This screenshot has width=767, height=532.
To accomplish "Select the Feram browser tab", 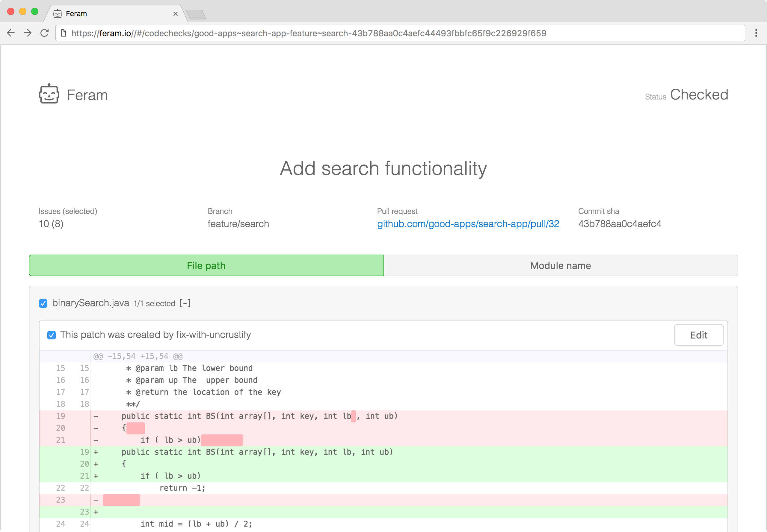I will 115,14.
